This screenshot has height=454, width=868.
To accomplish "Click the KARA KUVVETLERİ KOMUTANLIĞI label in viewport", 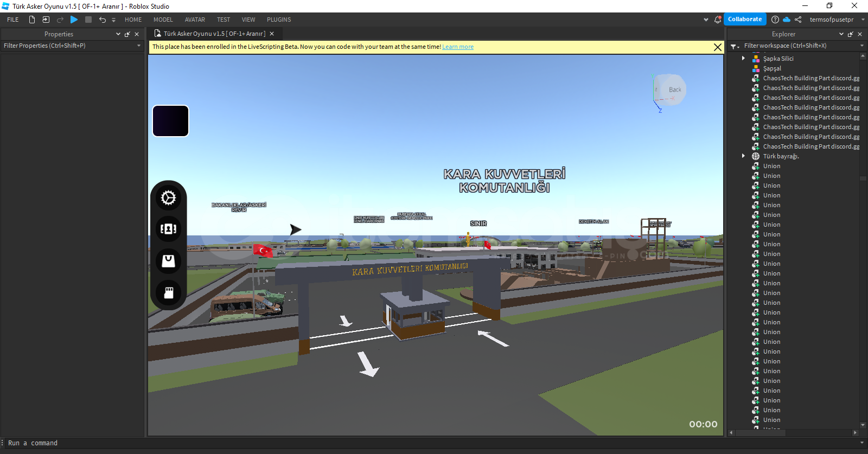I will [x=505, y=181].
